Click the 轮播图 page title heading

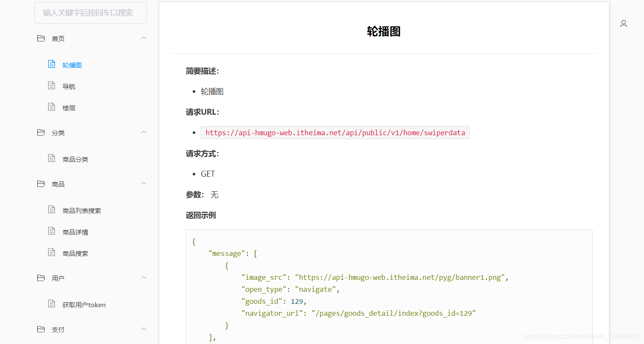pos(384,31)
